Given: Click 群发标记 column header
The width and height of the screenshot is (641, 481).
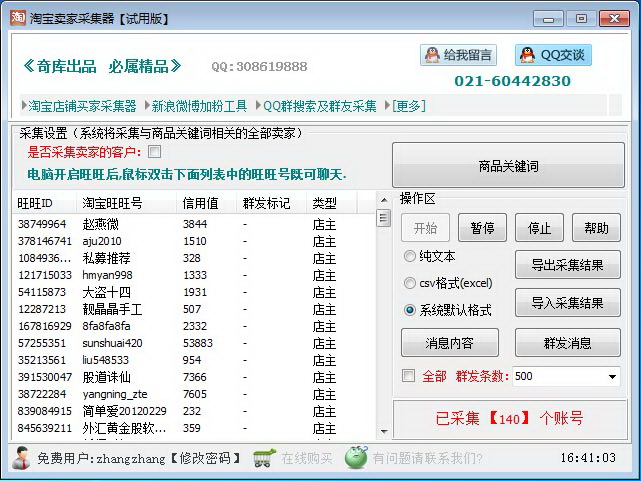Looking at the screenshot, I should [x=271, y=203].
